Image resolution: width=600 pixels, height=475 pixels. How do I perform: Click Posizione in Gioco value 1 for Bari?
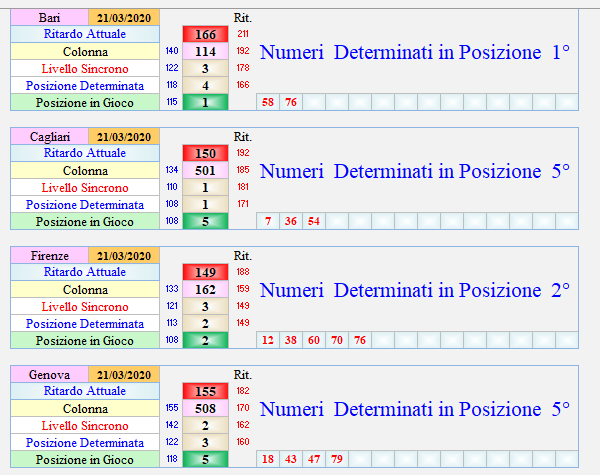tap(205, 103)
